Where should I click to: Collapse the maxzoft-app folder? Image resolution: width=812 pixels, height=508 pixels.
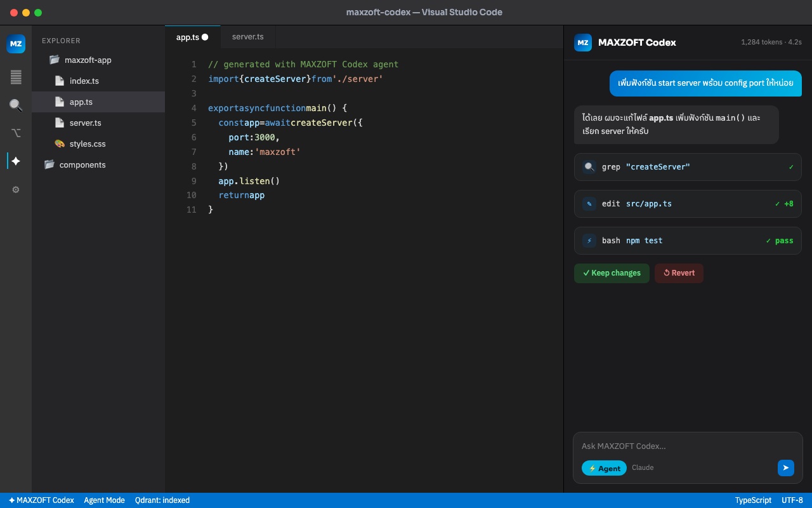pyautogui.click(x=98, y=60)
